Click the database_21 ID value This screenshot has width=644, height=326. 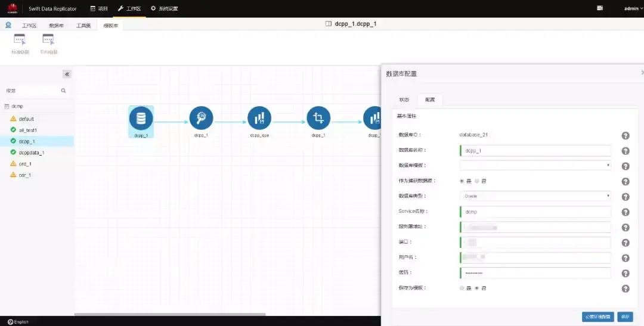coord(473,135)
